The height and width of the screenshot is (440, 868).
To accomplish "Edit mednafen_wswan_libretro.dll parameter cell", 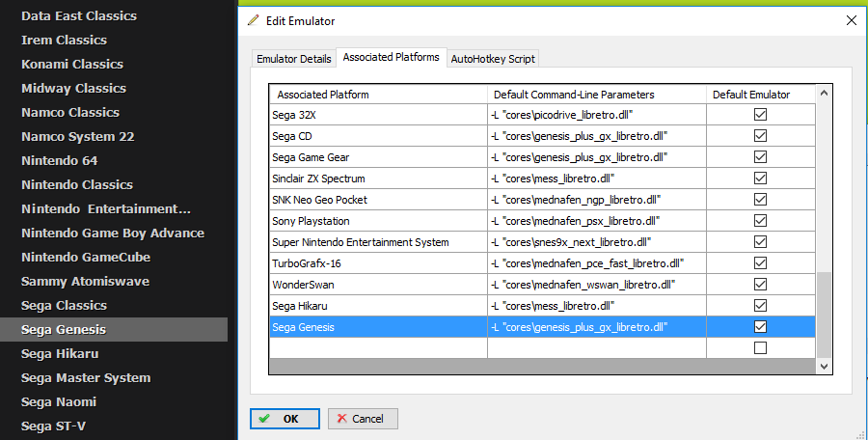I will pos(597,285).
